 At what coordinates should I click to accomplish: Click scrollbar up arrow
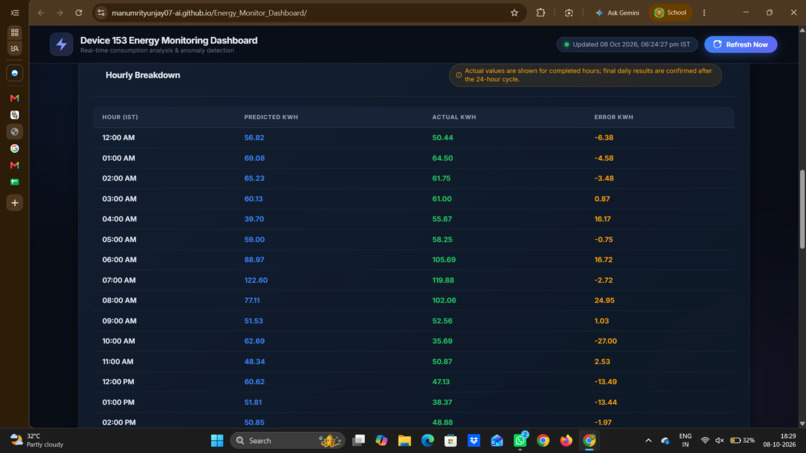[802, 30]
